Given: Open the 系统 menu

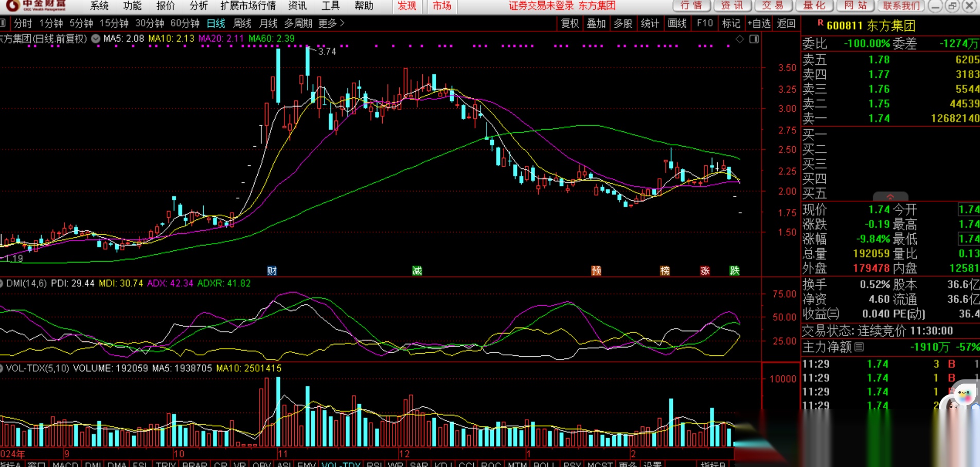Looking at the screenshot, I should 99,6.
